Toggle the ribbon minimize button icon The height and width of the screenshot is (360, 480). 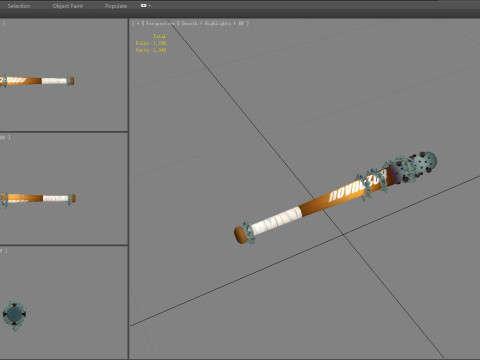(144, 6)
